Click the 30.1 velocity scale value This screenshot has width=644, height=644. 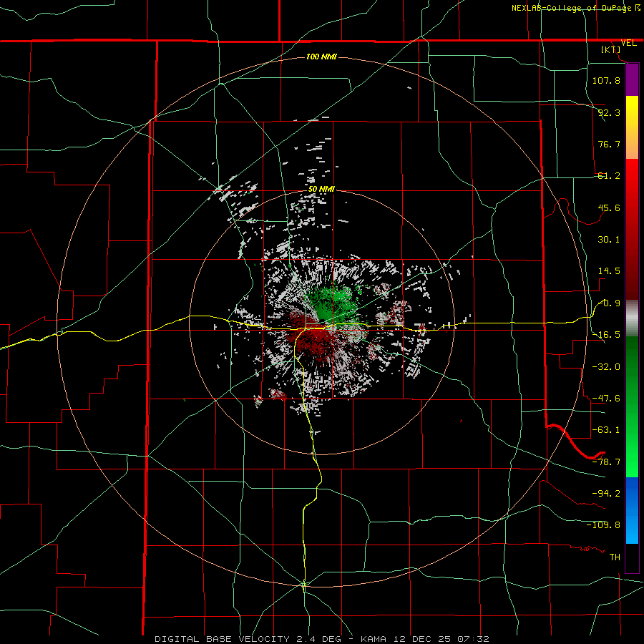pyautogui.click(x=609, y=240)
